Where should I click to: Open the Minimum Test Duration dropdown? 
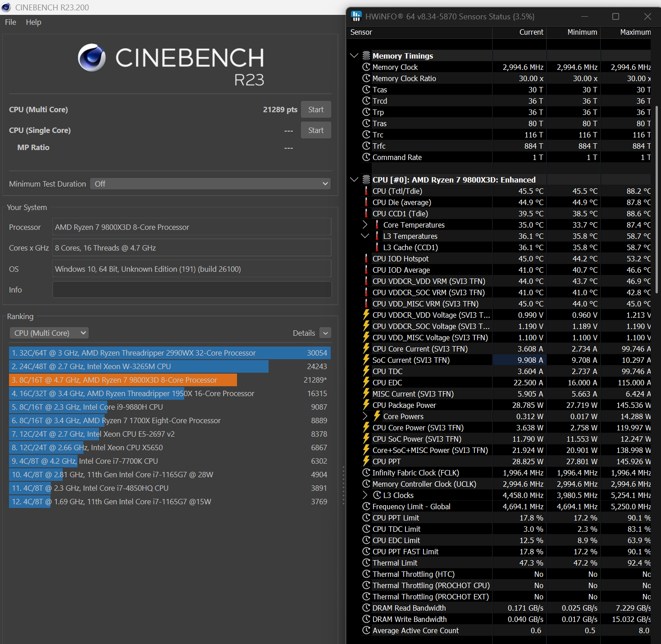(x=210, y=184)
